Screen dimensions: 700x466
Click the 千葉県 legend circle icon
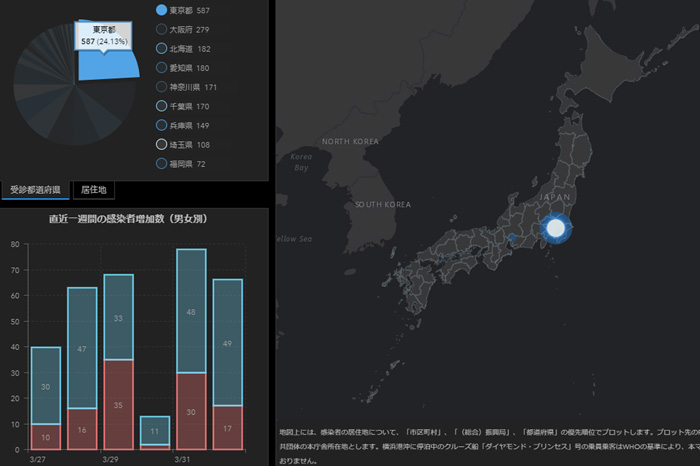162,106
